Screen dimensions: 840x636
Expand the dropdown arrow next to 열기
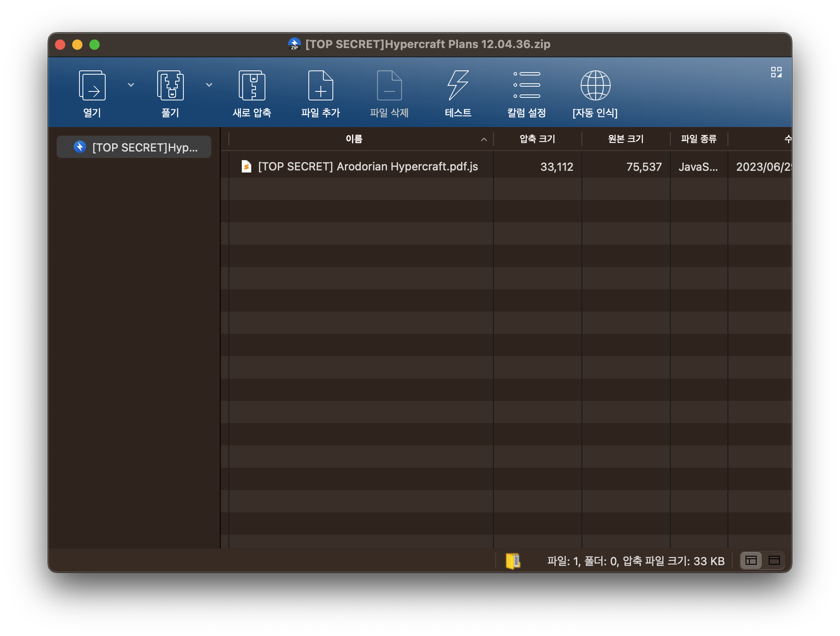pos(131,85)
